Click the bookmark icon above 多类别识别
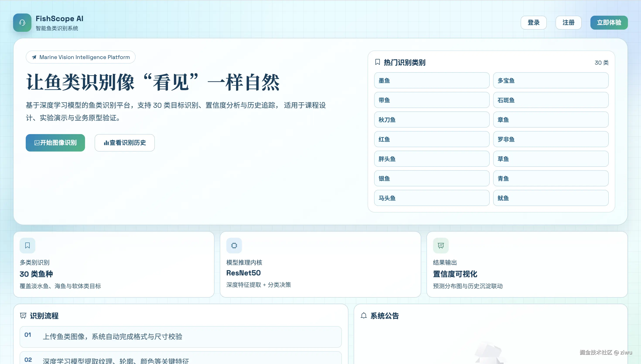 [27, 245]
